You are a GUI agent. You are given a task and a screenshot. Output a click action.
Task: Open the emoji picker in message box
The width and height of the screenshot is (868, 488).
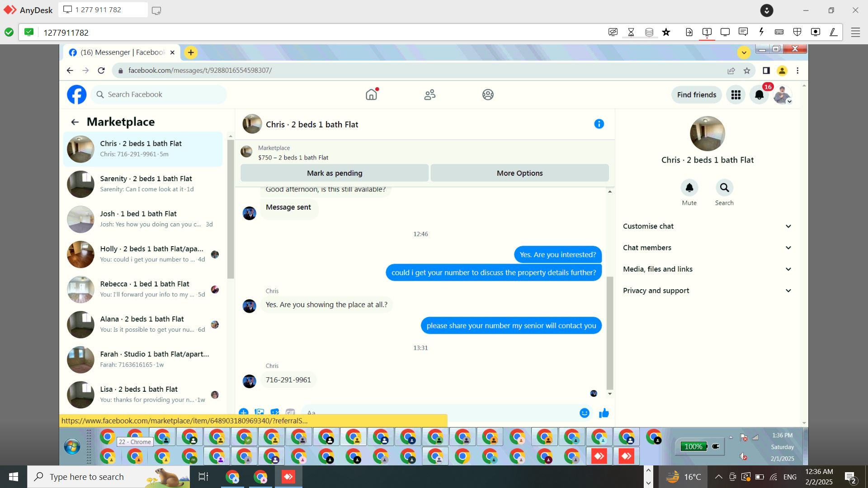[x=585, y=413]
